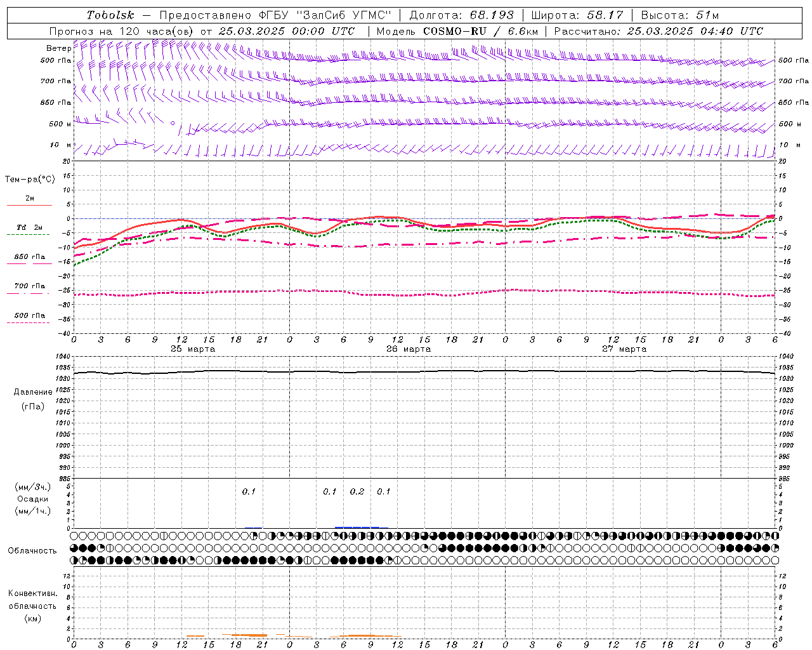The image size is (812, 650).
Task: Click the "Ветер" wind panel label
Action: pyautogui.click(x=58, y=48)
